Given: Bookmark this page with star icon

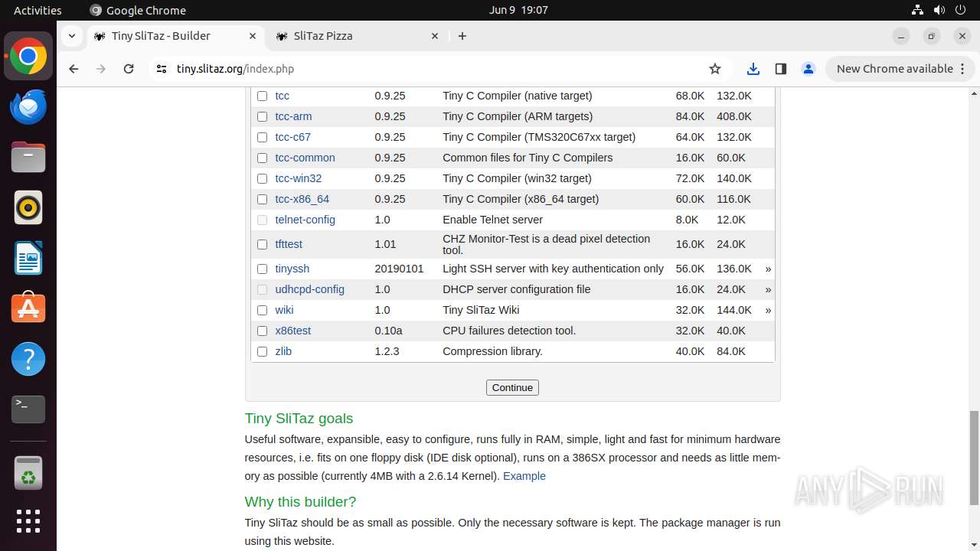Looking at the screenshot, I should (715, 69).
